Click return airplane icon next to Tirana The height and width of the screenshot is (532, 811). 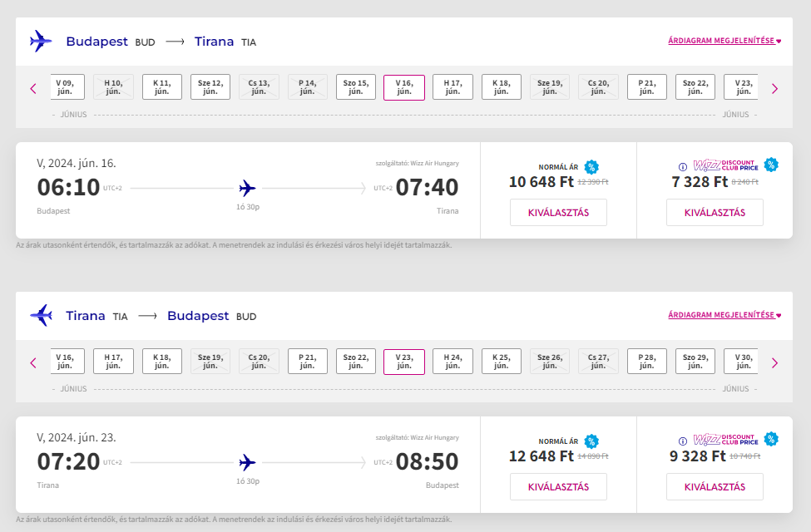(40, 315)
